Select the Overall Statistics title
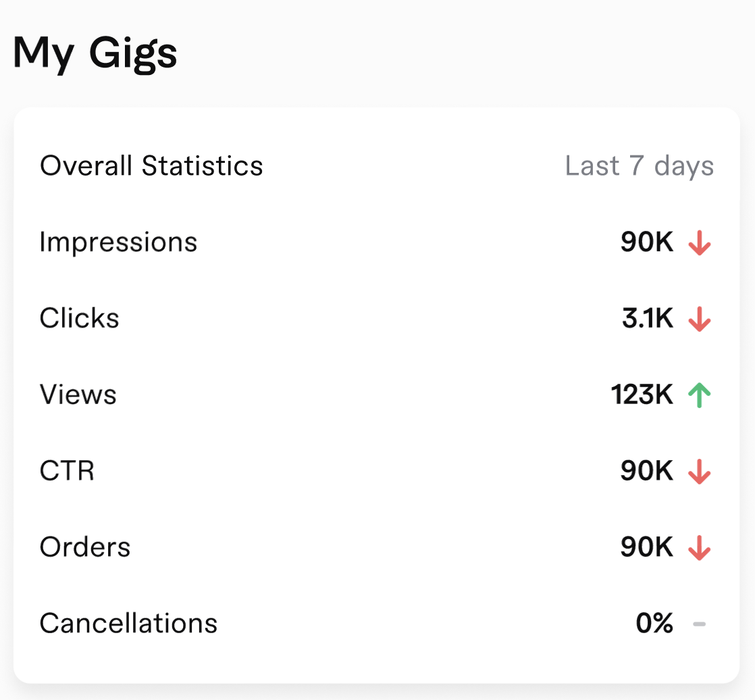Screen dimensions: 755x700 coord(151,166)
